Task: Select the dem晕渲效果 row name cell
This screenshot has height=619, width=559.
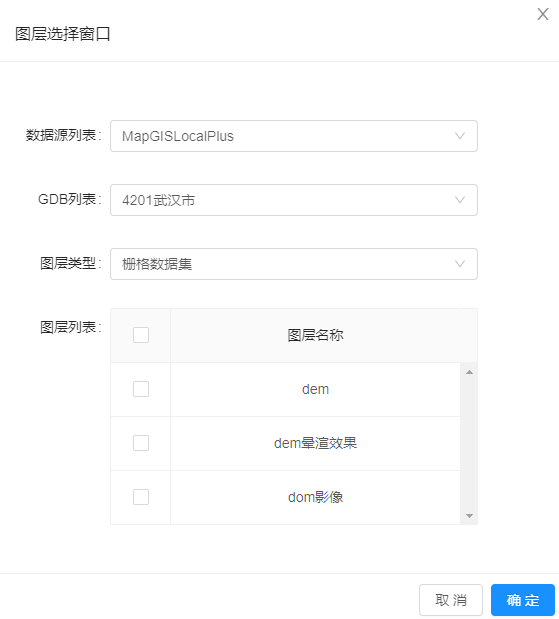Action: coord(315,443)
